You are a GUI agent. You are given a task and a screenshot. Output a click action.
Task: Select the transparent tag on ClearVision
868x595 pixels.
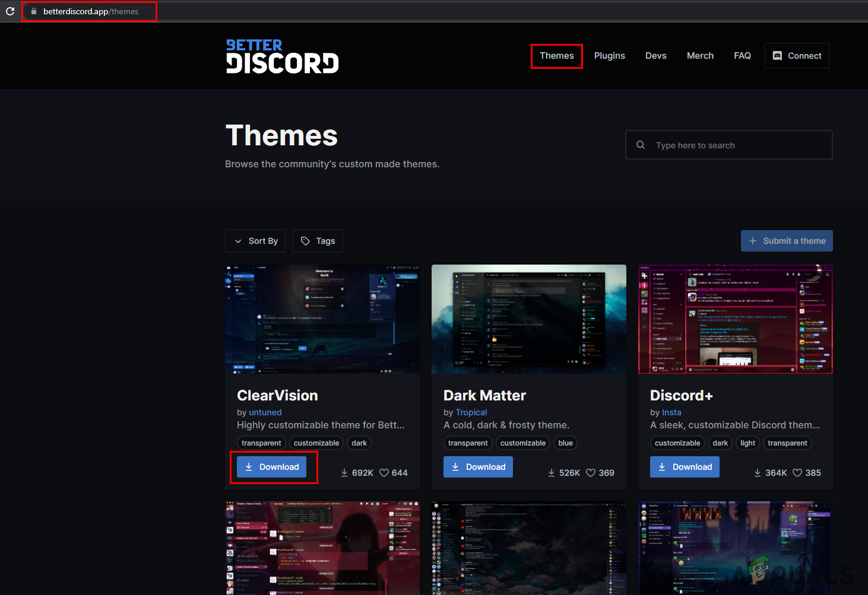[261, 443]
